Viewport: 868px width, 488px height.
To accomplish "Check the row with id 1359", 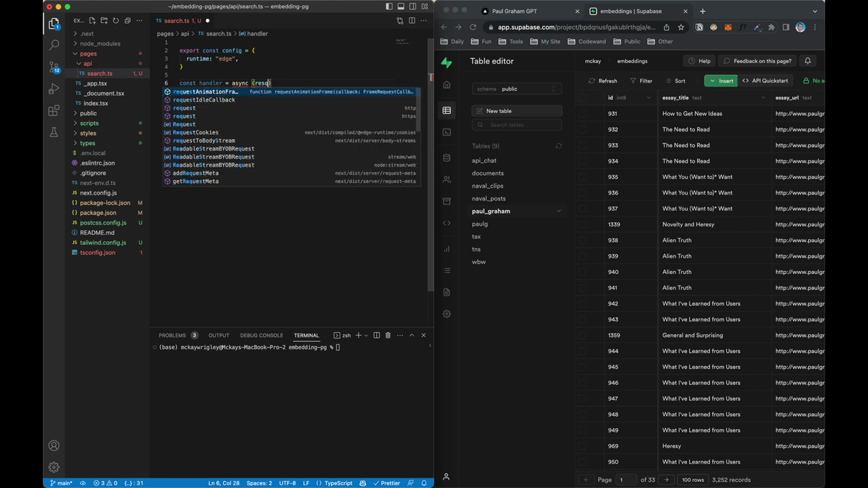I will coord(583,335).
